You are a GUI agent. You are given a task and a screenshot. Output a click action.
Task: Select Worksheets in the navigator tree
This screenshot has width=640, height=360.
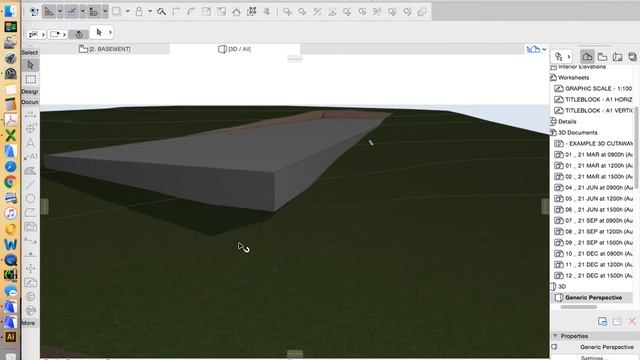(x=573, y=78)
